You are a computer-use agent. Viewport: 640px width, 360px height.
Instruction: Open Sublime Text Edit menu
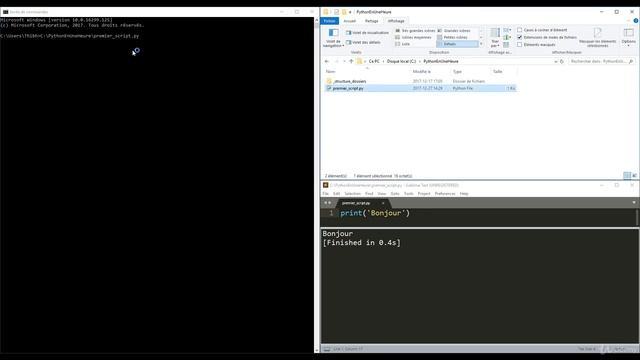click(x=336, y=193)
